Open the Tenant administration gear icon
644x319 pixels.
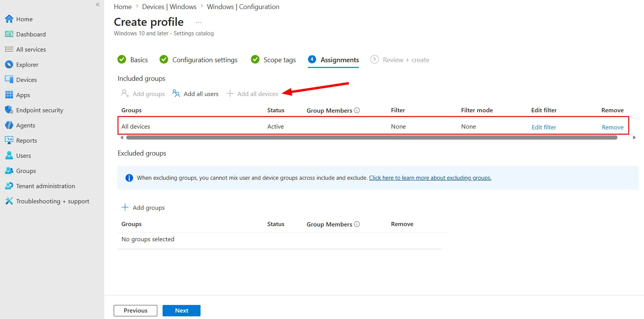(9, 186)
